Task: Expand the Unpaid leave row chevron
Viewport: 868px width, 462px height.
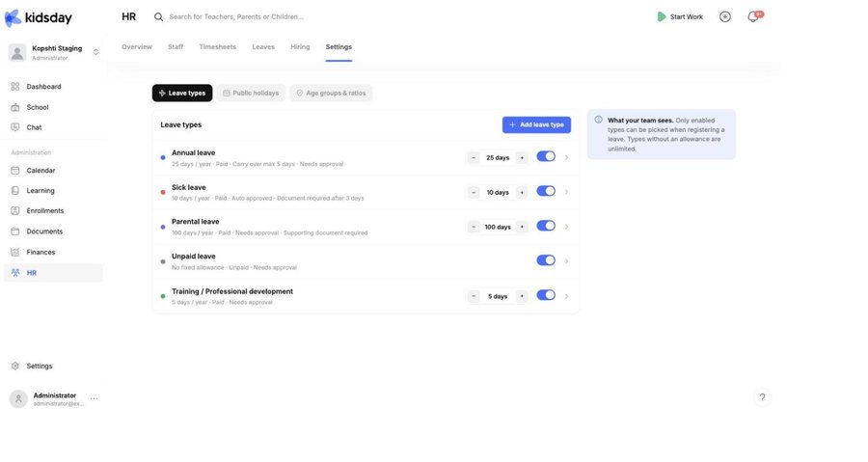Action: coord(566,261)
